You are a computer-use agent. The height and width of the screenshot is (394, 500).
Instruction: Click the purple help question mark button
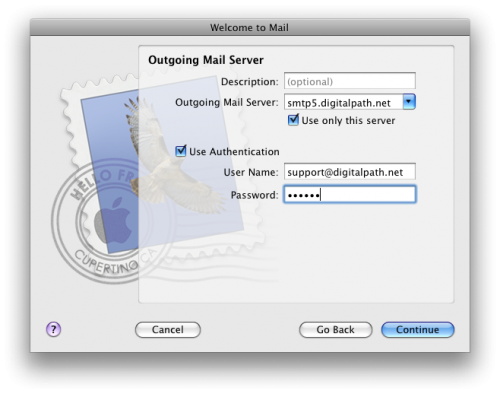53,329
